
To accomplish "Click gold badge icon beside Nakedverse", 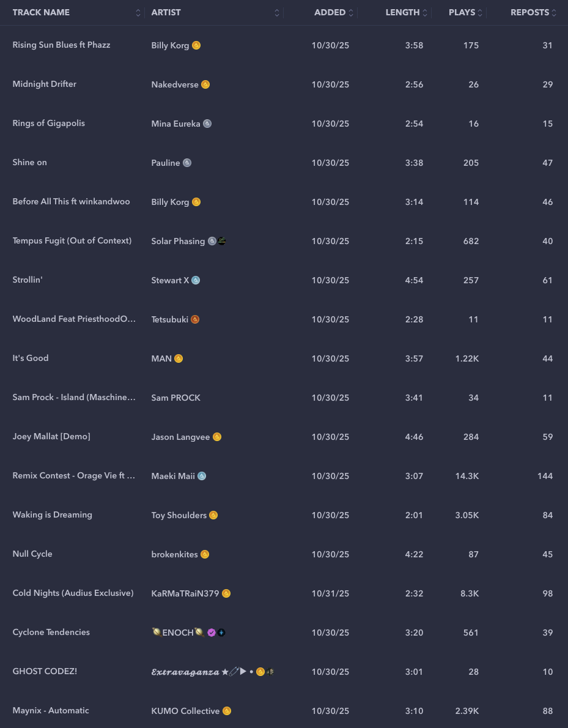I will coord(205,84).
